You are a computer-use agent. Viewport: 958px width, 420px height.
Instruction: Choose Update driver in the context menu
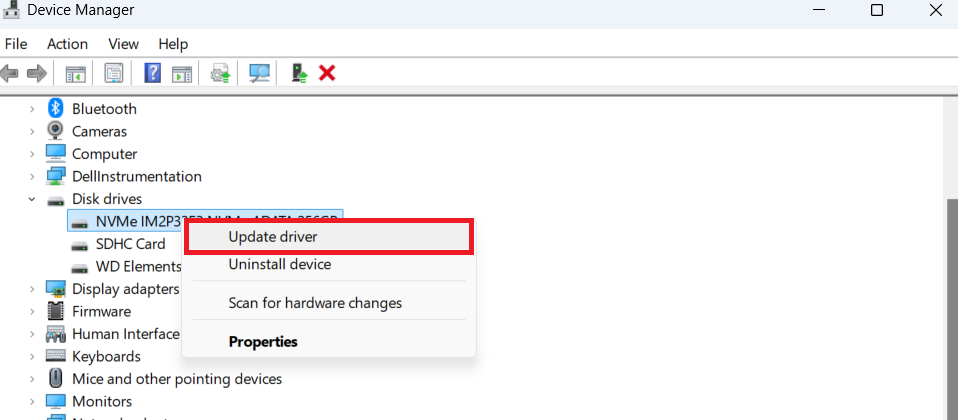tap(273, 237)
